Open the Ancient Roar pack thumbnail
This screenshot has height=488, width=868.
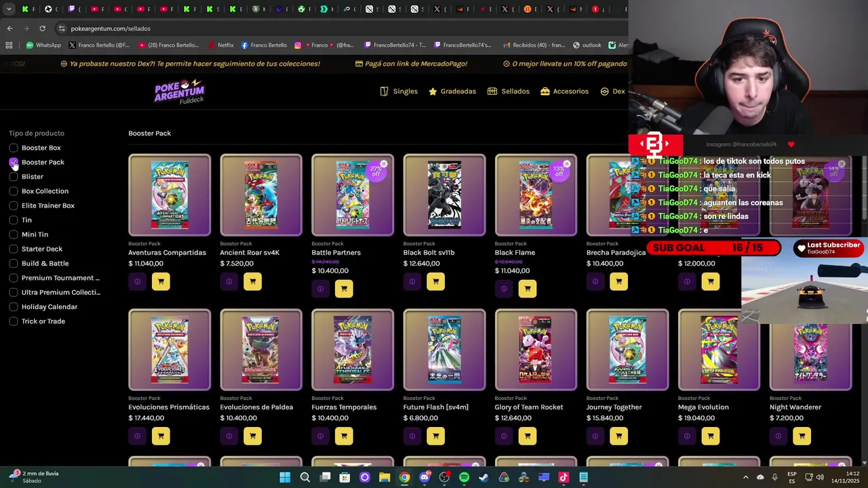click(261, 195)
